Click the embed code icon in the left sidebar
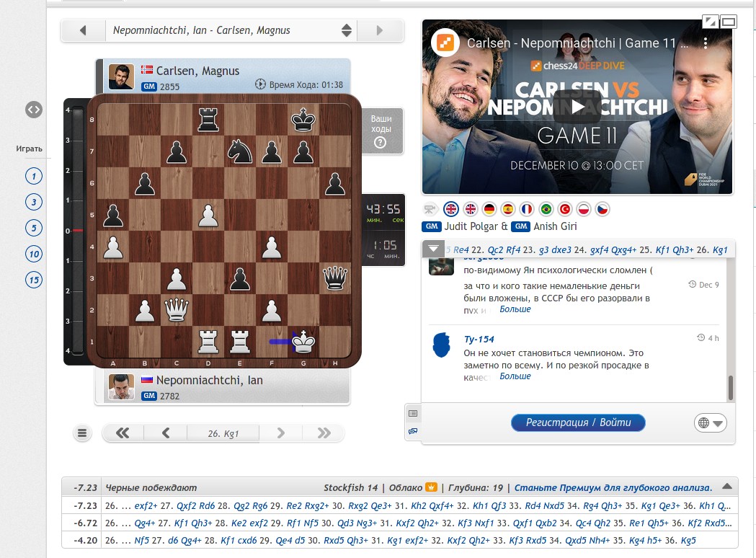 (x=34, y=110)
